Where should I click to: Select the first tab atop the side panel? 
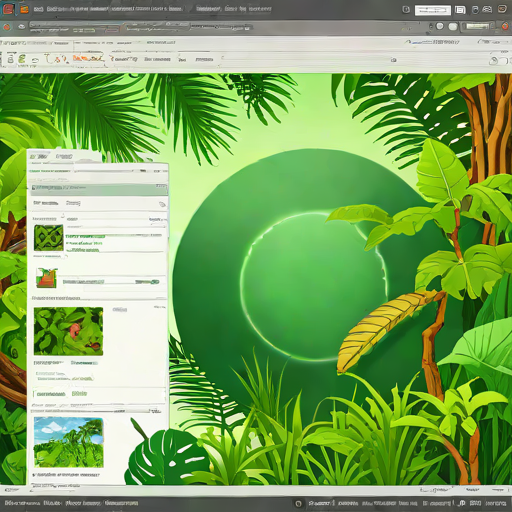(39, 156)
